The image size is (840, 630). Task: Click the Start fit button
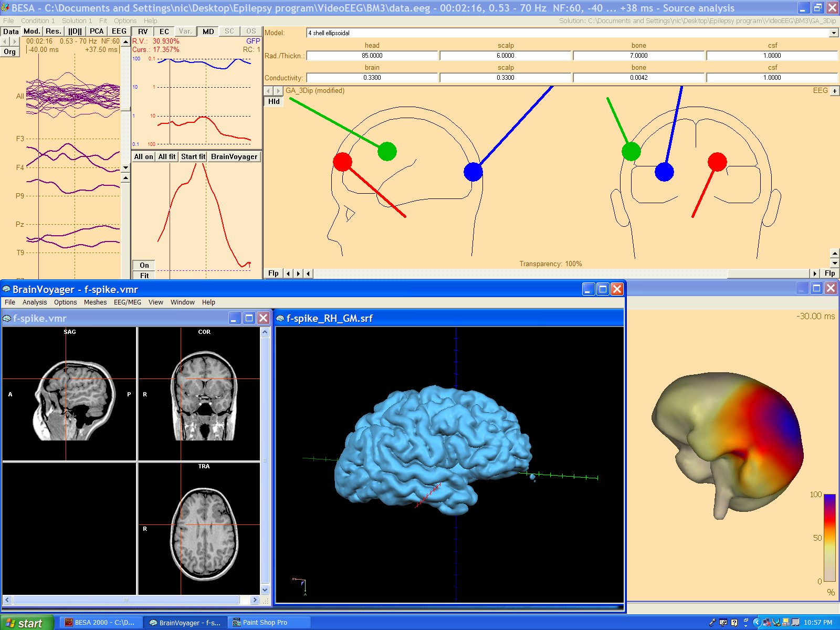[x=193, y=156]
